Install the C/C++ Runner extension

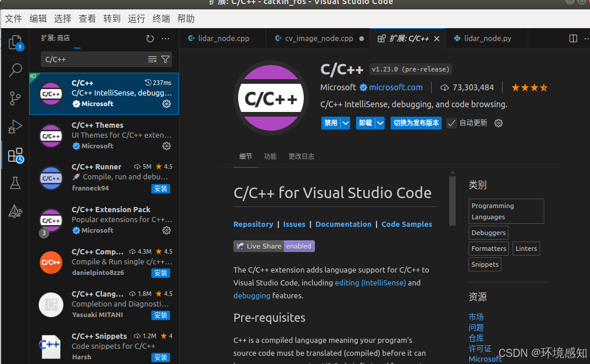point(161,189)
